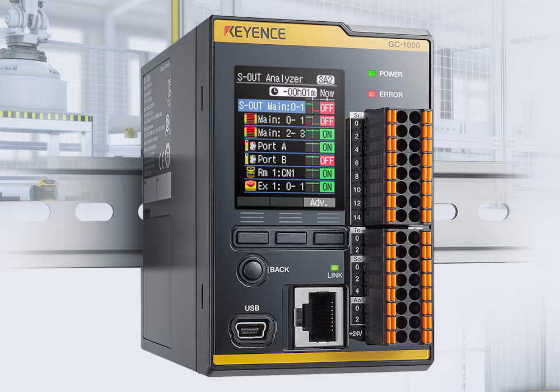560x392 pixels.
Task: Click the USB label above the port
Action: tap(252, 308)
